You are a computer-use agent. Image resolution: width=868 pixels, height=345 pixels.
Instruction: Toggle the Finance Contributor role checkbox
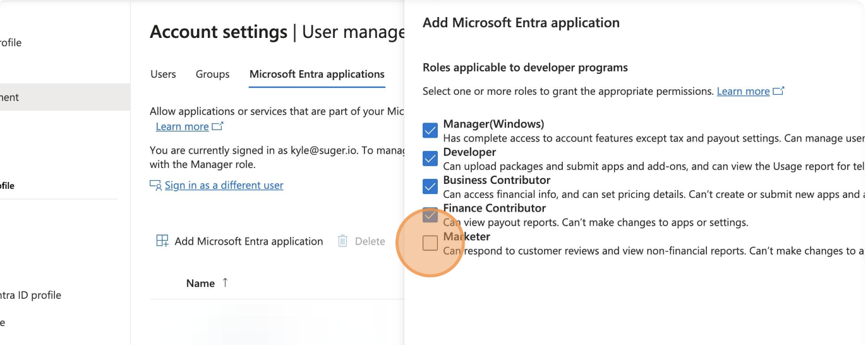[430, 215]
